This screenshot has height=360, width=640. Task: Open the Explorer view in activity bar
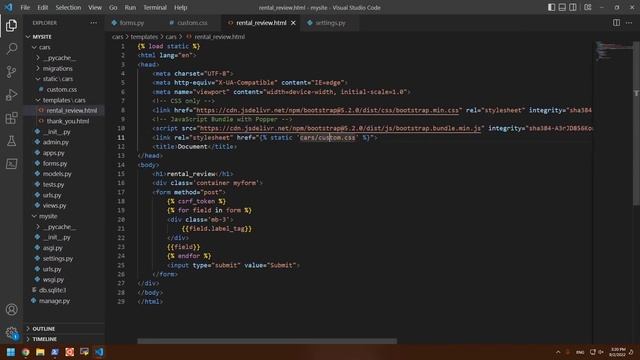[11, 26]
